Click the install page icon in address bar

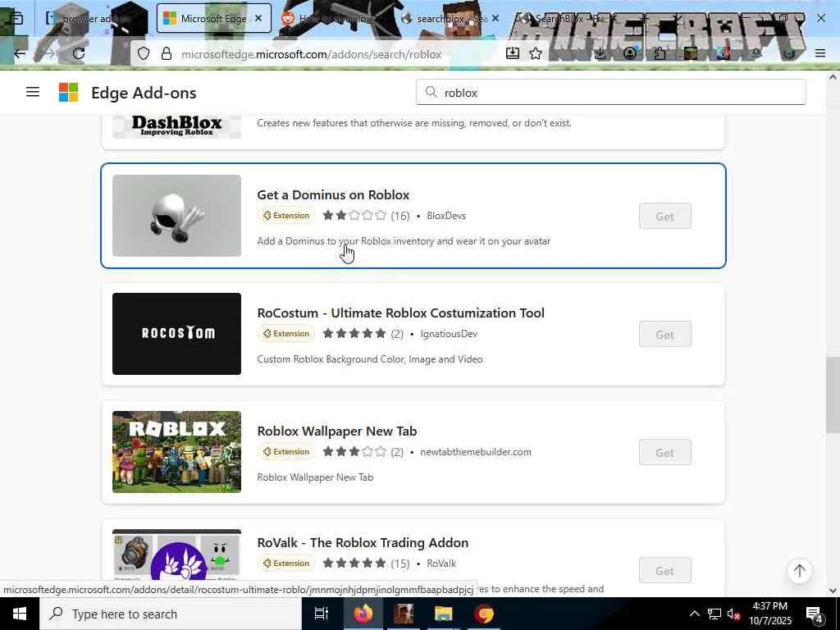512,53
